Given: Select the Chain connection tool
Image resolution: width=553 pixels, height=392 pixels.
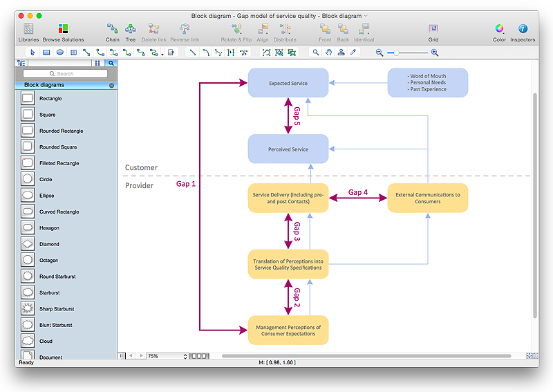Looking at the screenshot, I should click(x=112, y=30).
